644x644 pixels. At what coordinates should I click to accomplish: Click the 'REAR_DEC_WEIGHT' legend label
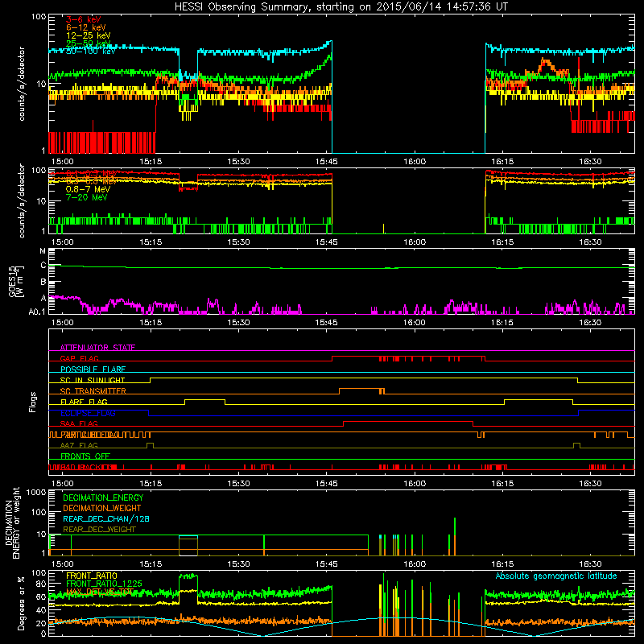point(99,530)
